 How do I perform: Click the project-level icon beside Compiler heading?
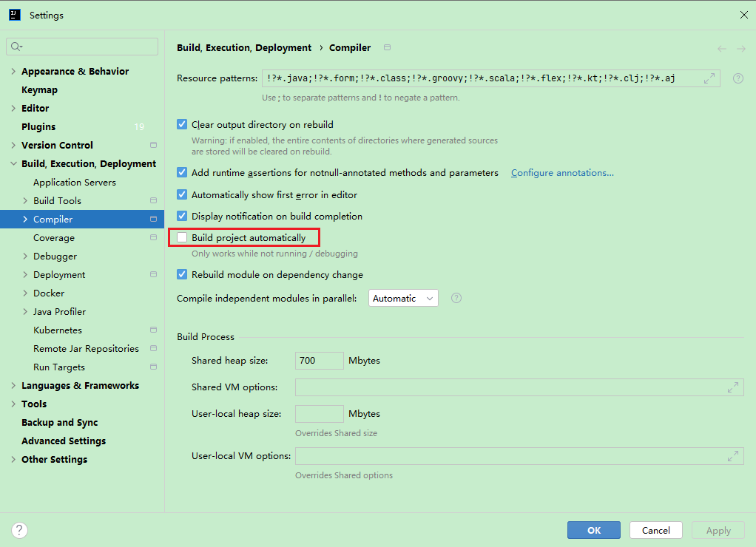pyautogui.click(x=387, y=48)
